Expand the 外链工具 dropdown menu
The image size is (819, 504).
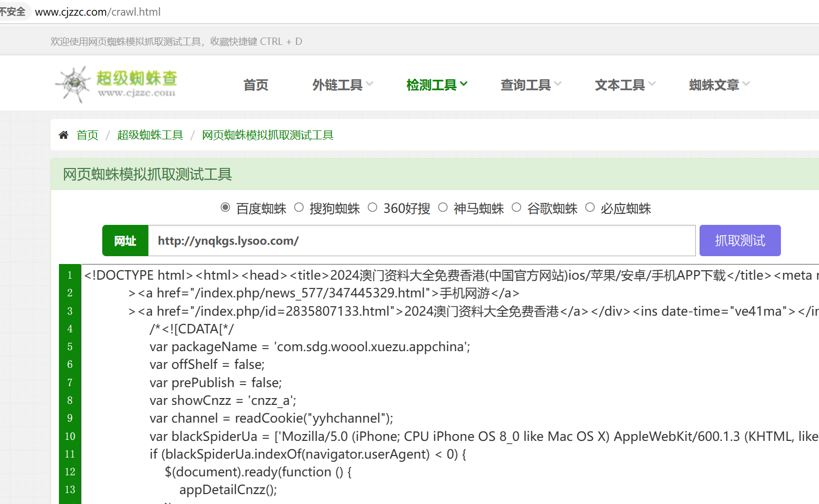(343, 85)
